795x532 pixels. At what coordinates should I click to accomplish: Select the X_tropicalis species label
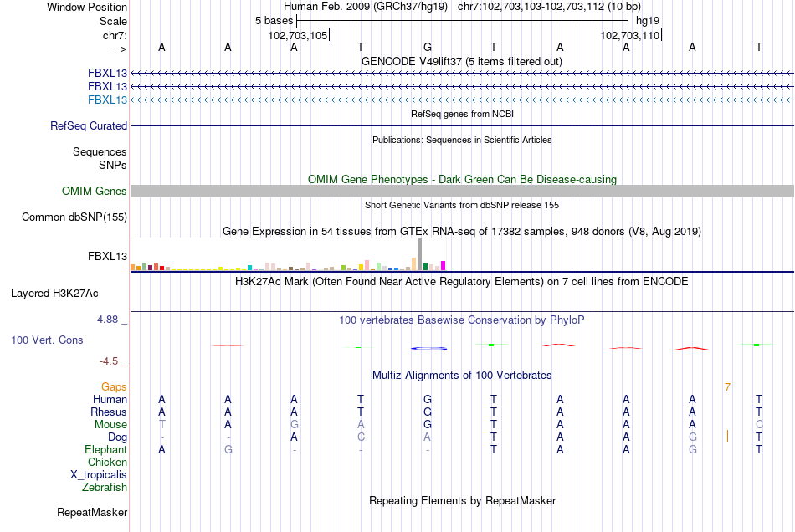tap(99, 475)
